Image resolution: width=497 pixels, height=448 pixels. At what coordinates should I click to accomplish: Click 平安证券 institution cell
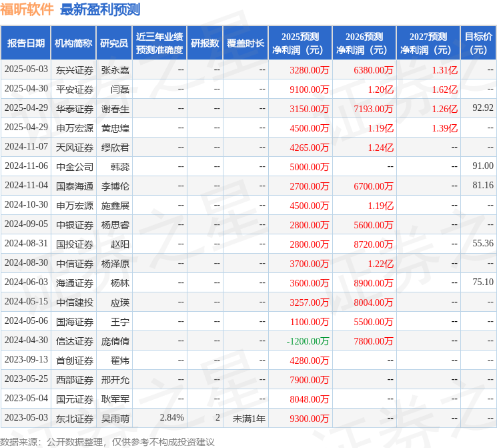75,89
